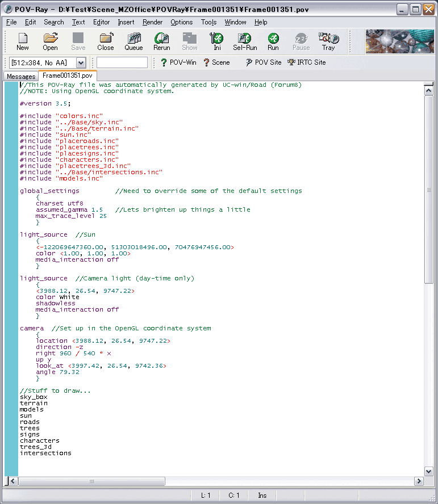
Task: Open the Help menu
Action: (261, 22)
